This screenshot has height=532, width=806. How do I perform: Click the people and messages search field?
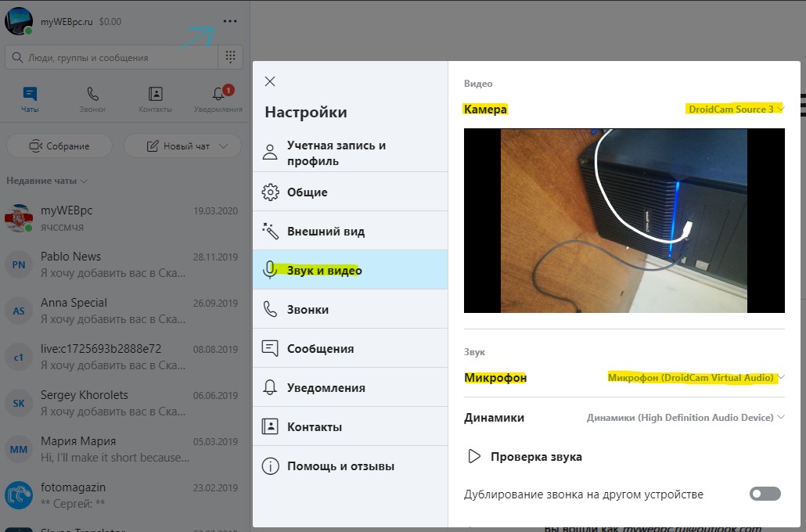click(110, 57)
